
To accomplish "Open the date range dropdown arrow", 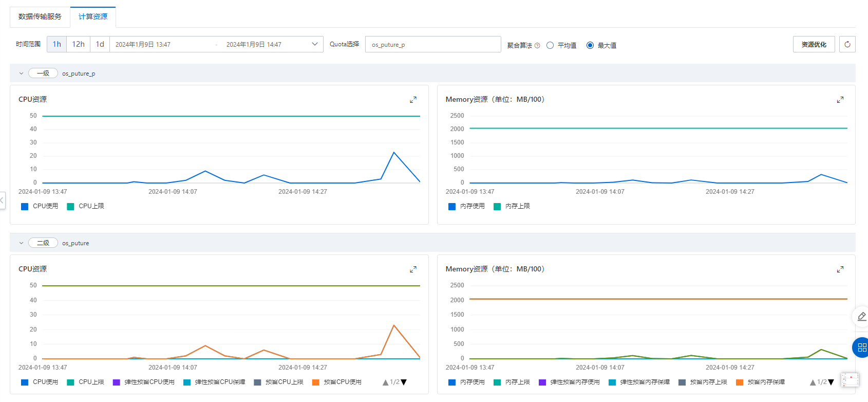I will (x=315, y=44).
